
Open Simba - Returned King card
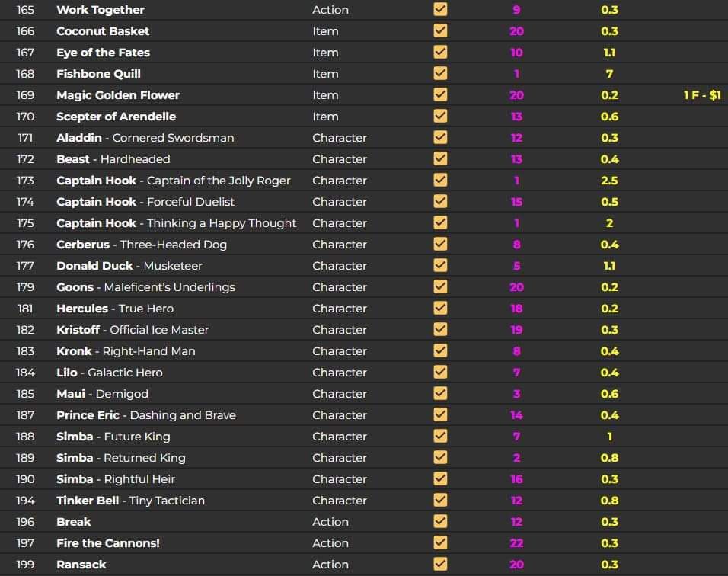(x=121, y=458)
